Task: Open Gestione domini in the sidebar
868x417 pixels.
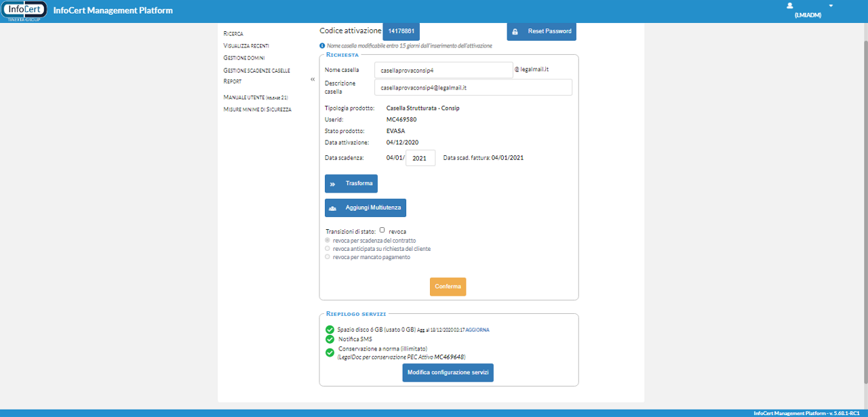Action: [x=244, y=58]
